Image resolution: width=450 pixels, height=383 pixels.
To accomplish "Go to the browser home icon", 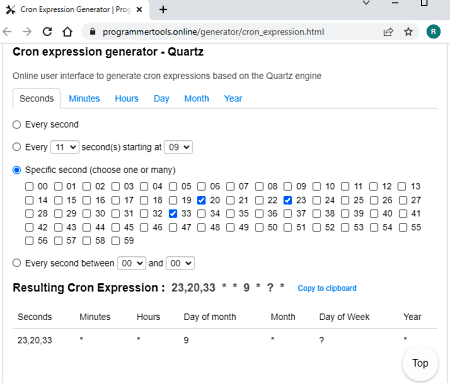I will [67, 32].
